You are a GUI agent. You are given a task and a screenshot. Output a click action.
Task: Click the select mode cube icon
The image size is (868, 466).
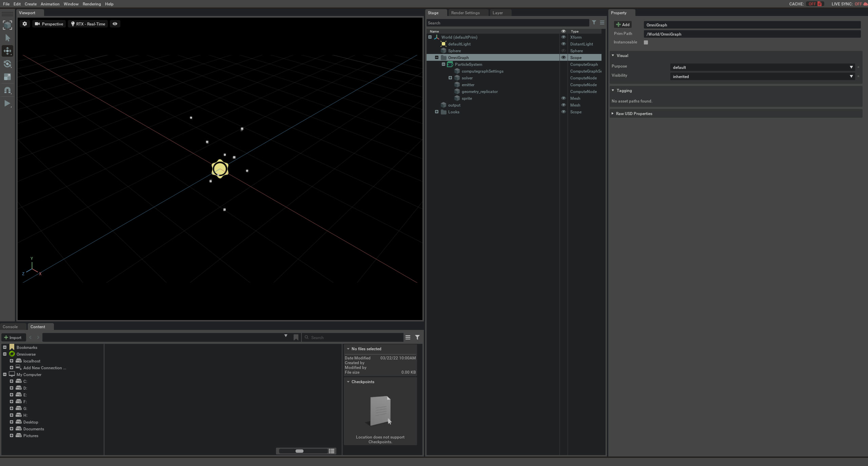(7, 25)
